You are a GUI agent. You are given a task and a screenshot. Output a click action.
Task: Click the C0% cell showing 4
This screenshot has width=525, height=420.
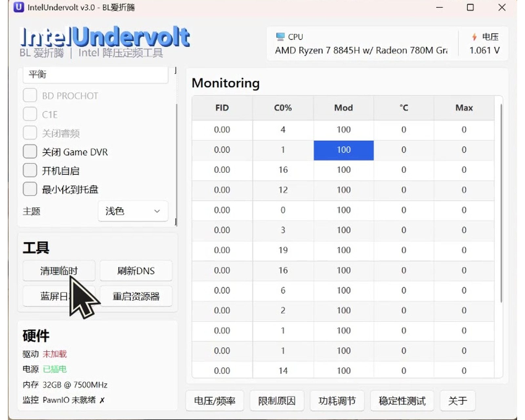point(283,130)
